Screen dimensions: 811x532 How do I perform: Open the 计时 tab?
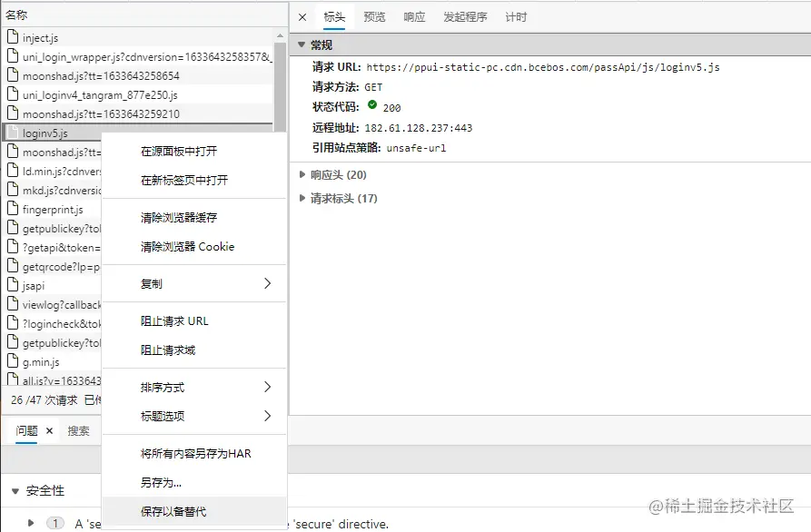(x=516, y=17)
